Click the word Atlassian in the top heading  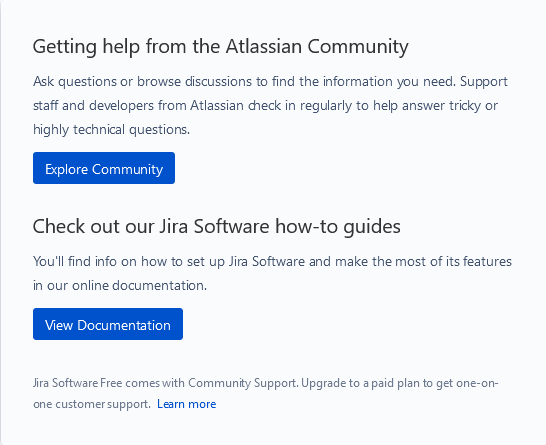[x=264, y=46]
